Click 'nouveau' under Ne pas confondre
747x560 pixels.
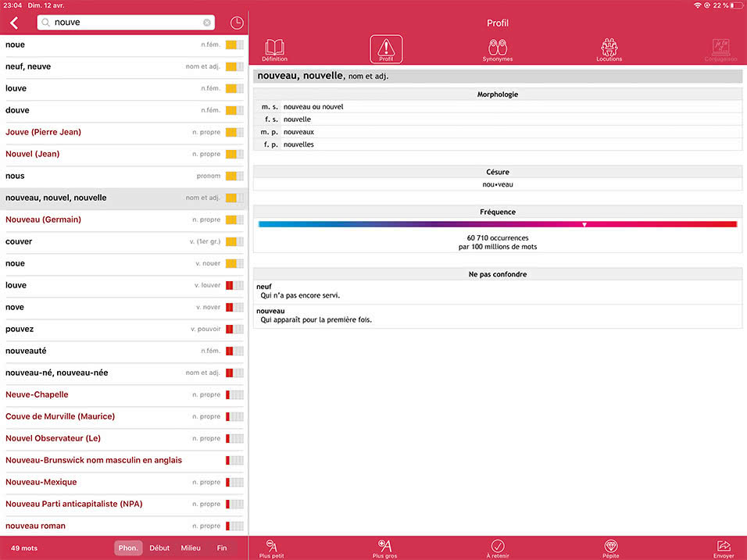(x=270, y=311)
